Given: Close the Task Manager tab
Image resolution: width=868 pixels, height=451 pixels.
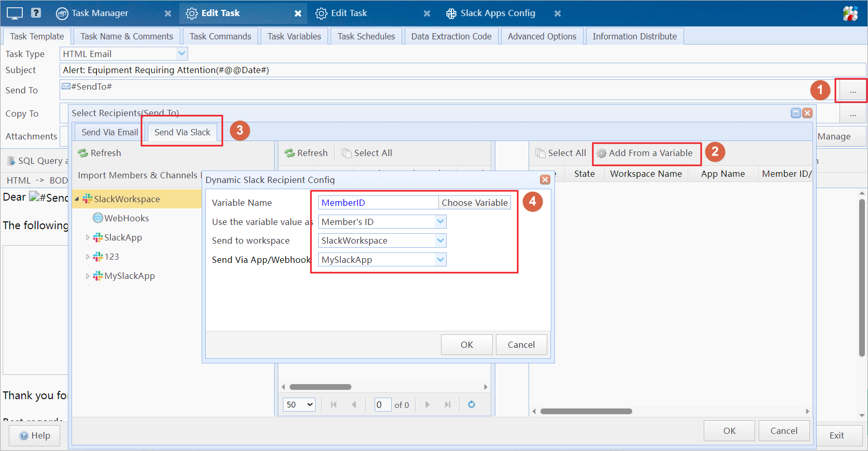Looking at the screenshot, I should (x=168, y=13).
